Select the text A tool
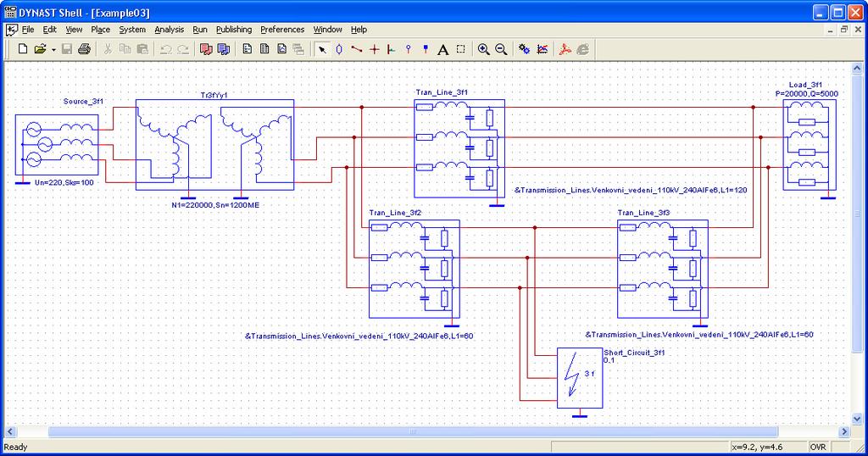 (x=442, y=50)
